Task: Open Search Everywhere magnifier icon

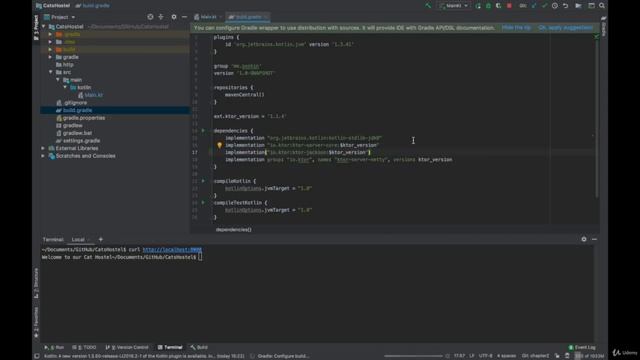Action: click(602, 6)
